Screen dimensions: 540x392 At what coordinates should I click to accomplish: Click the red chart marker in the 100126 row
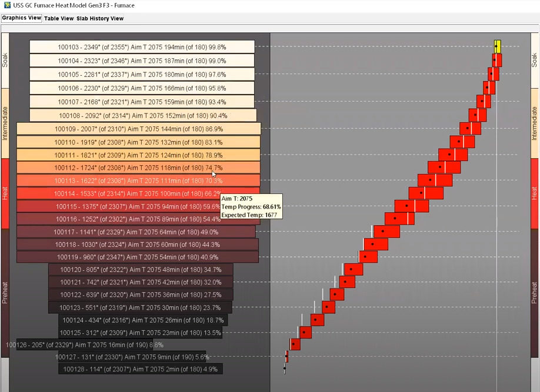coord(295,344)
